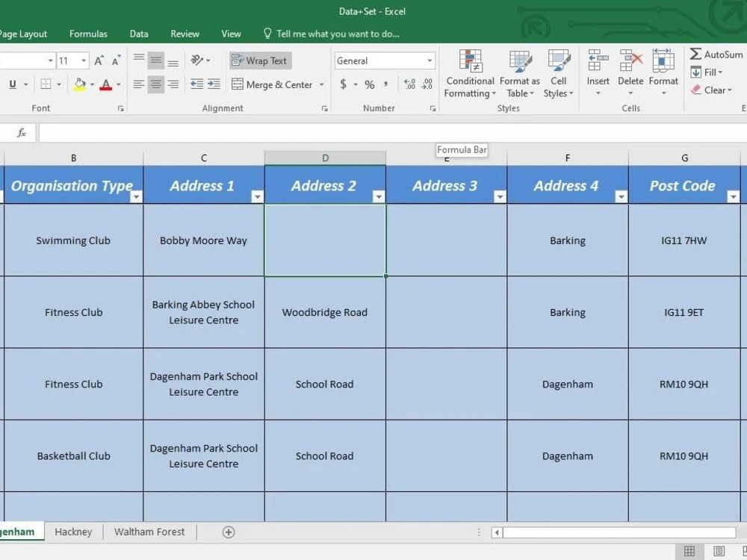Open the Fill dropdown
The height and width of the screenshot is (560, 747).
click(x=707, y=72)
